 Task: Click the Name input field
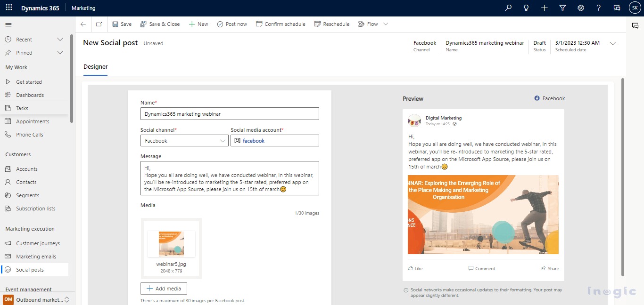point(230,114)
